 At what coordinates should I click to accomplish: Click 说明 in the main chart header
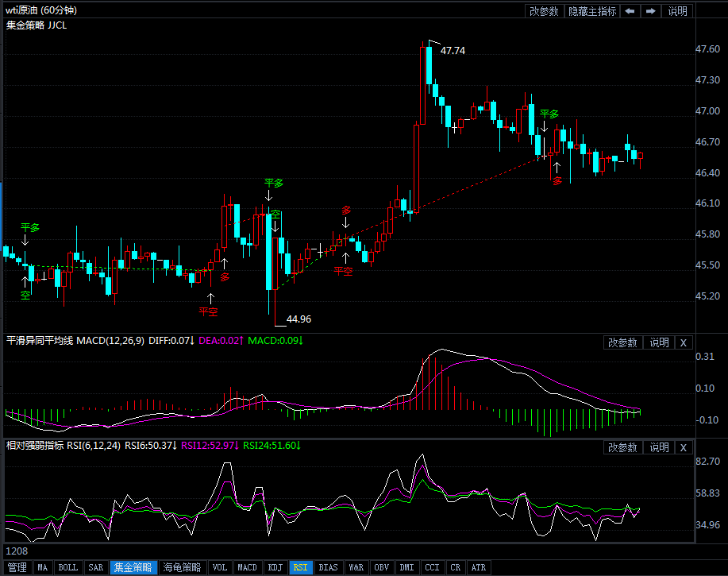pos(678,11)
